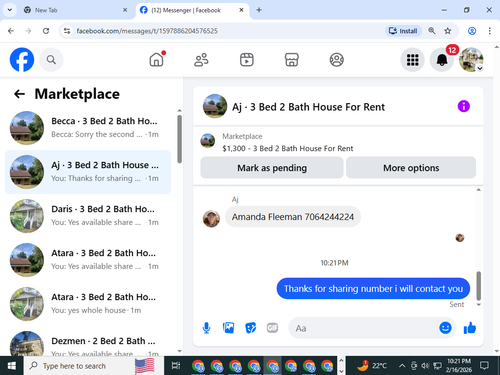Attach a photo with the image icon
The width and height of the screenshot is (500, 375).
tap(228, 328)
